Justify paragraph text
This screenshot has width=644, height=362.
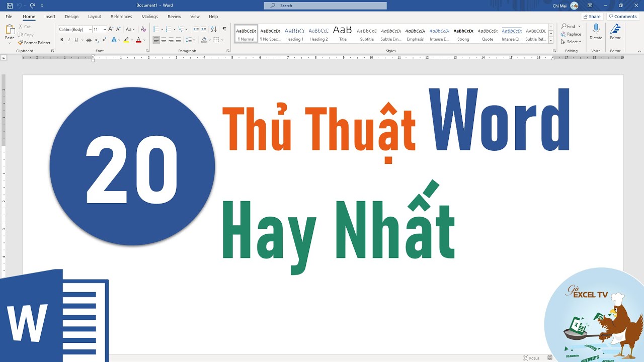pyautogui.click(x=178, y=40)
